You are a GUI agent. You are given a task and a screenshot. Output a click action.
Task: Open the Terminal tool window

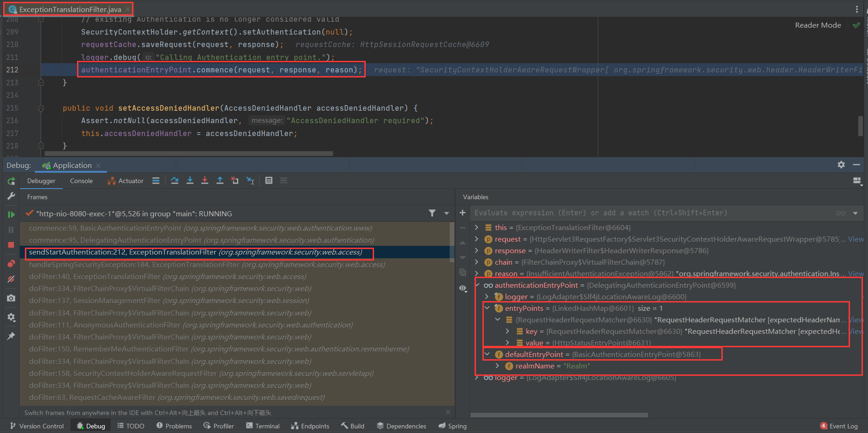coord(262,426)
